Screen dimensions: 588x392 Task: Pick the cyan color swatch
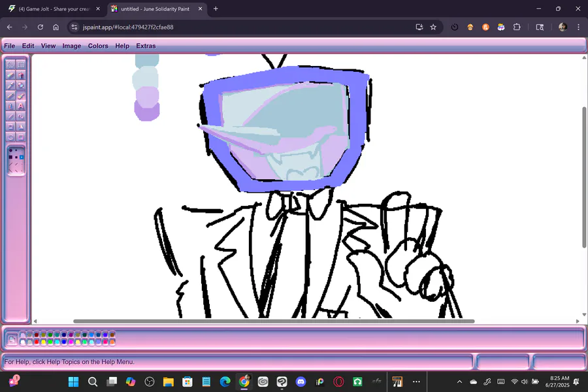57,342
